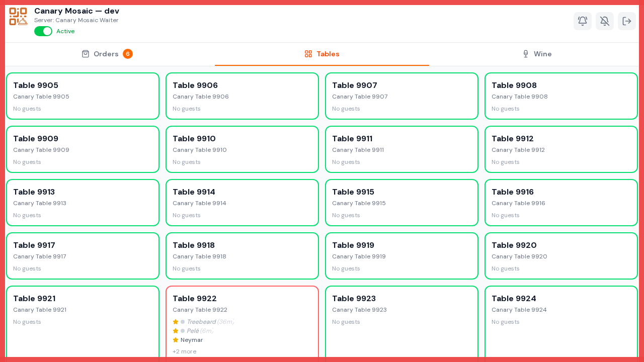Toggle the Active server switch

click(43, 31)
